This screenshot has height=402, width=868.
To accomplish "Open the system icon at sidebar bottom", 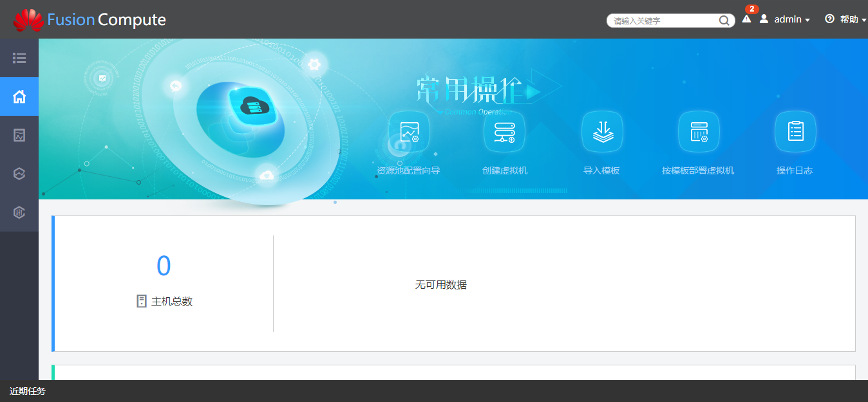I will (19, 212).
